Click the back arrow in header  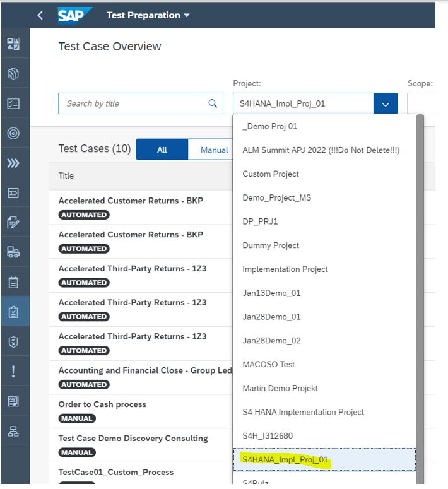pyautogui.click(x=40, y=15)
